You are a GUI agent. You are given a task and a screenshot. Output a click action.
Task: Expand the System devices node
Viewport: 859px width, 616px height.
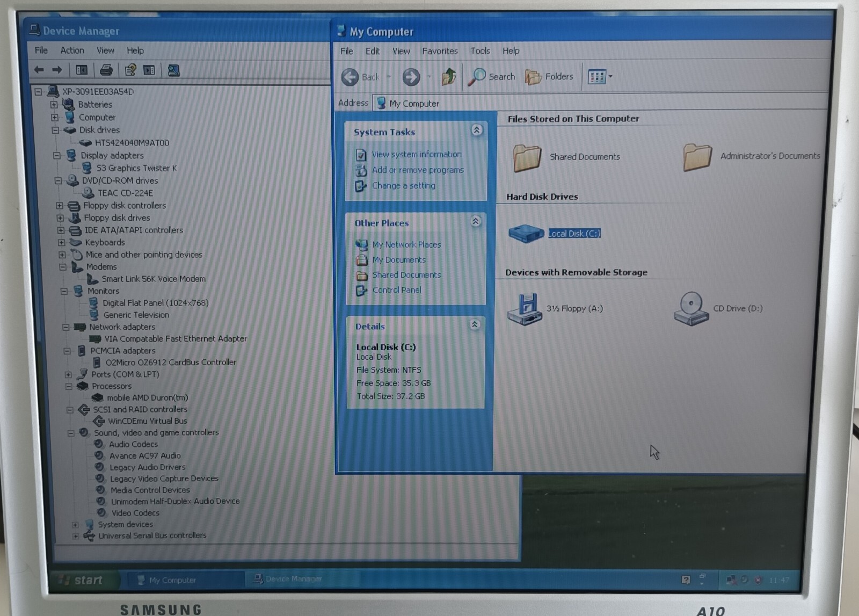[x=75, y=525]
